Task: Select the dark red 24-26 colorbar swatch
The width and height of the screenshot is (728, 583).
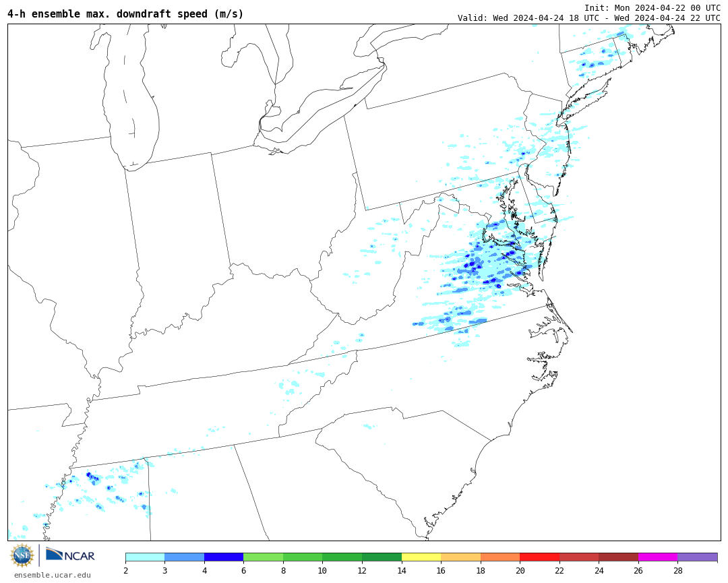Action: (618, 557)
